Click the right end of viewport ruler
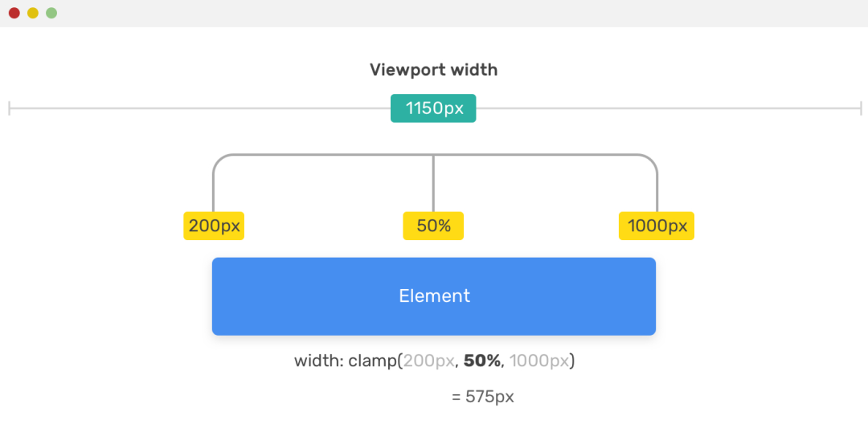This screenshot has width=868, height=432. tap(861, 108)
